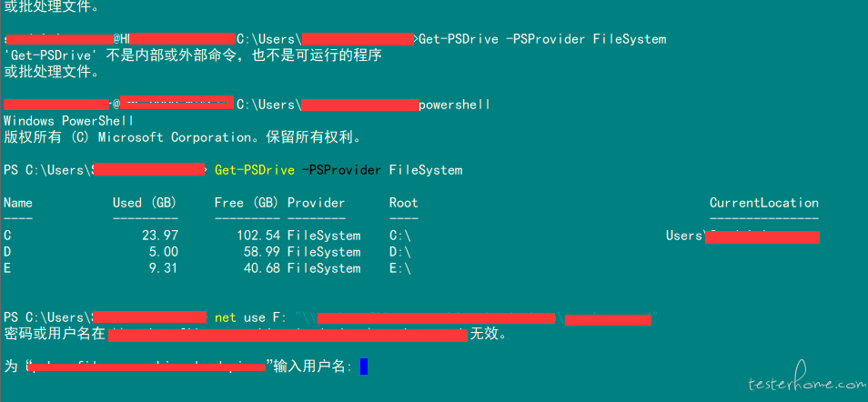Click the Microsoft Corporation copyright line
Image resolution: width=868 pixels, height=402 pixels.
point(183,137)
